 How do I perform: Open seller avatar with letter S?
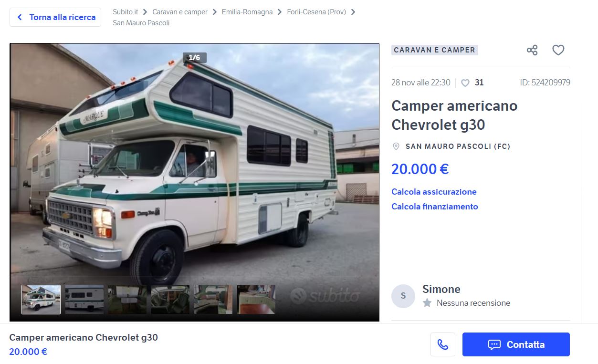click(x=403, y=296)
